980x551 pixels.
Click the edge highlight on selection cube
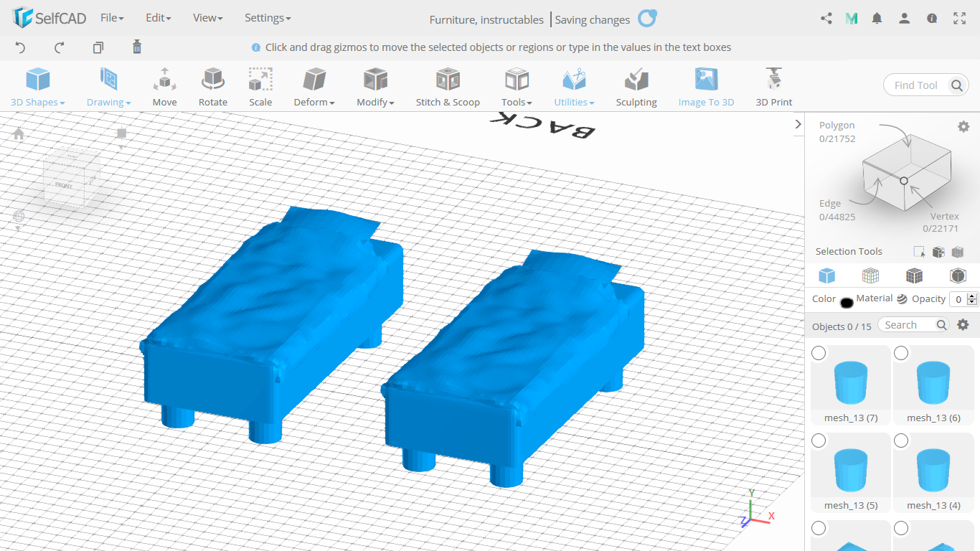(x=883, y=170)
